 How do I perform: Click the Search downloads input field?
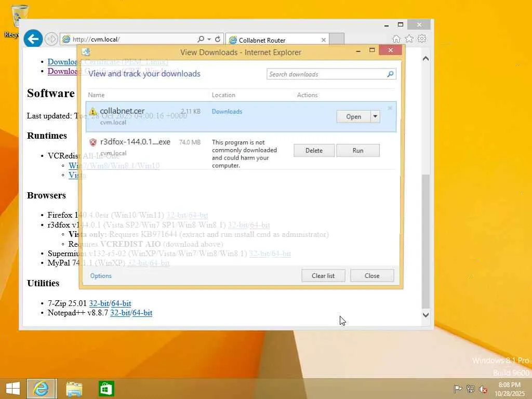[326, 74]
